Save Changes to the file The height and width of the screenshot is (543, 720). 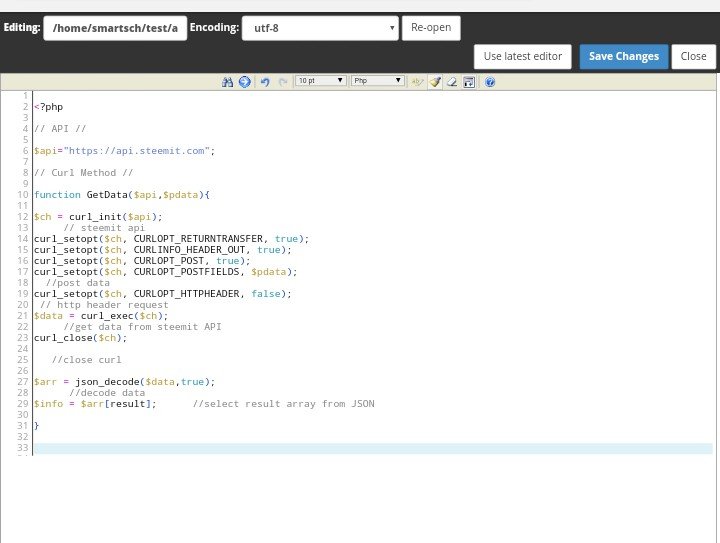tap(624, 56)
